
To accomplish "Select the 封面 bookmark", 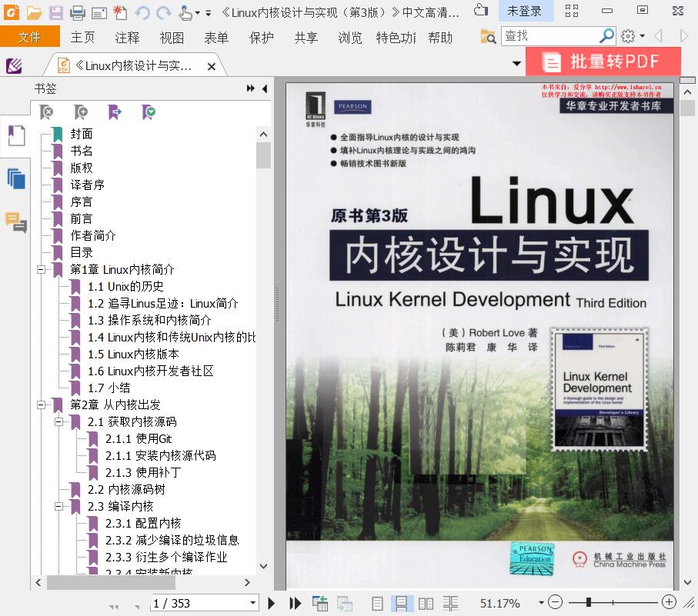I will 82,134.
